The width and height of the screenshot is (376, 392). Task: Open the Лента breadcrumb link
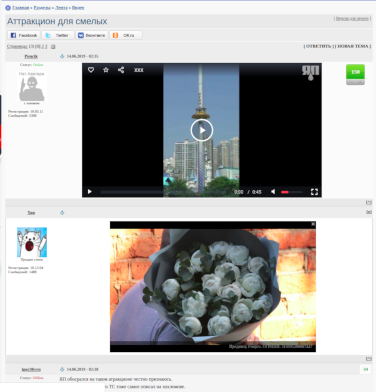pyautogui.click(x=61, y=8)
